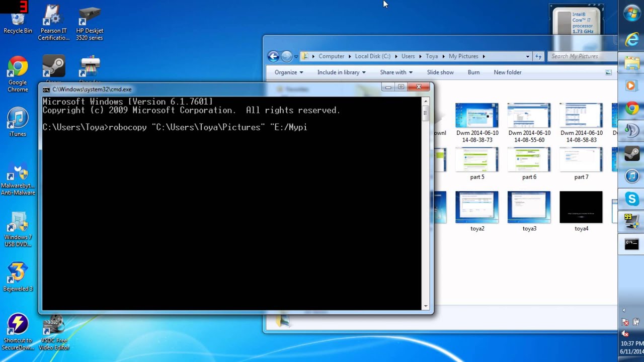Click Explorer back arrow button
Image resolution: width=644 pixels, height=362 pixels.
273,56
